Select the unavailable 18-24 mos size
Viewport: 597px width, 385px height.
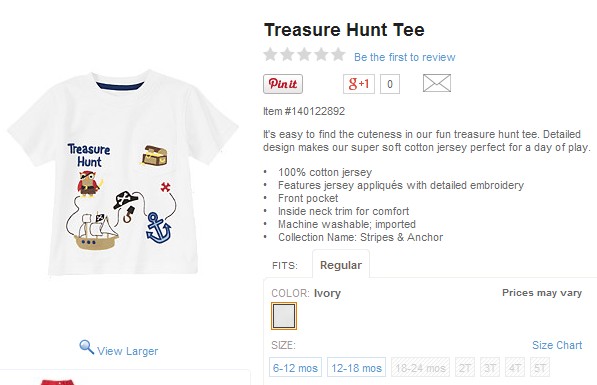click(420, 367)
